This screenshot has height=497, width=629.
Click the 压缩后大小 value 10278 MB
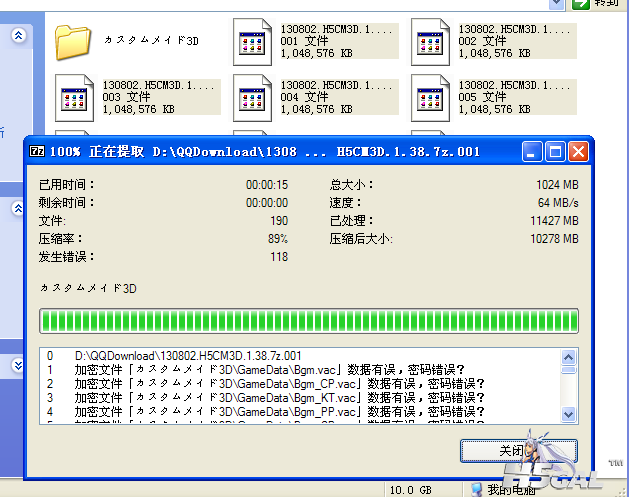pyautogui.click(x=554, y=239)
